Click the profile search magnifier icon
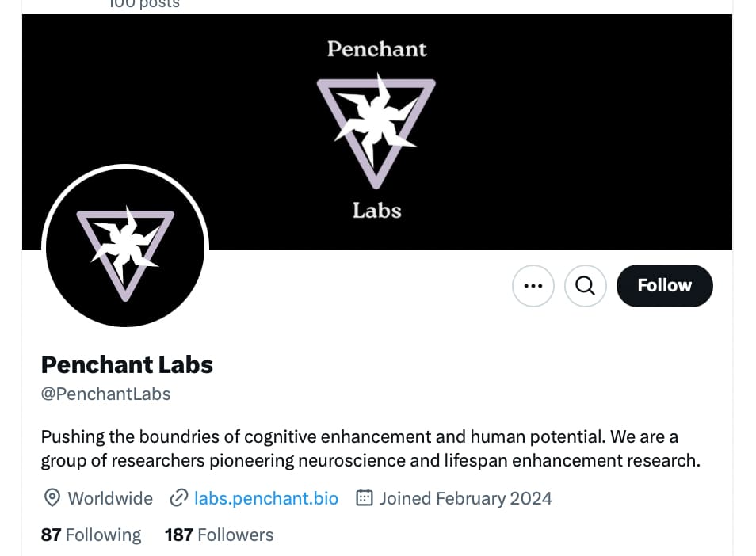Image resolution: width=756 pixels, height=556 pixels. point(586,286)
